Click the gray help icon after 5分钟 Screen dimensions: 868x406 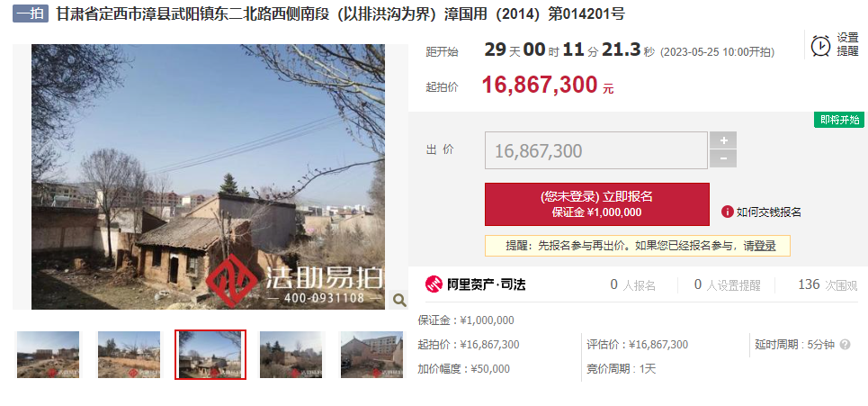tap(845, 345)
